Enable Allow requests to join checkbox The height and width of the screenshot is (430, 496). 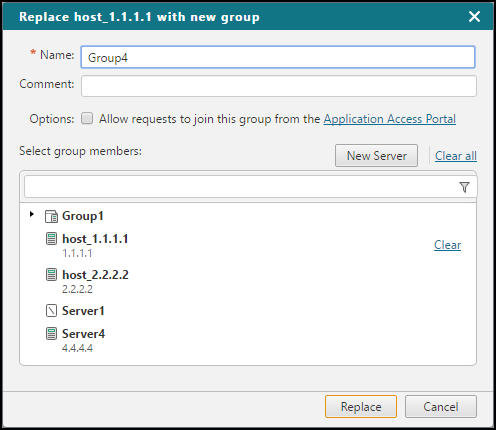click(87, 118)
